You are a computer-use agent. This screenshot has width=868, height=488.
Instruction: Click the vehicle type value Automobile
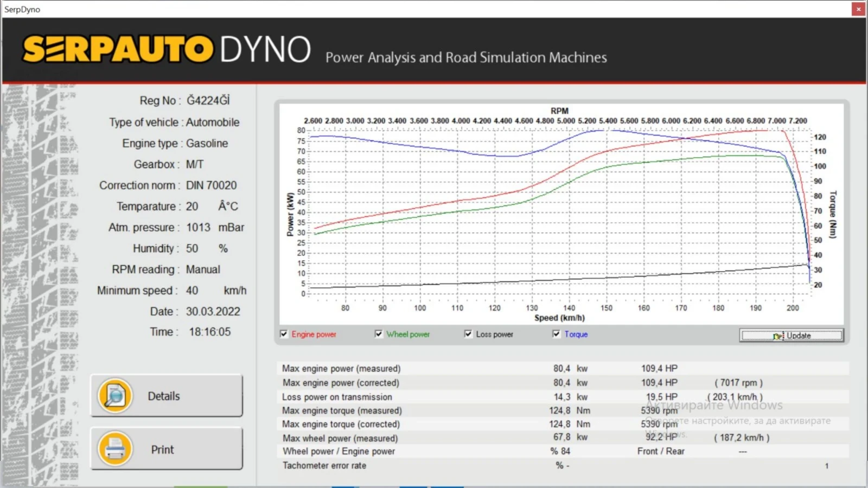(213, 123)
